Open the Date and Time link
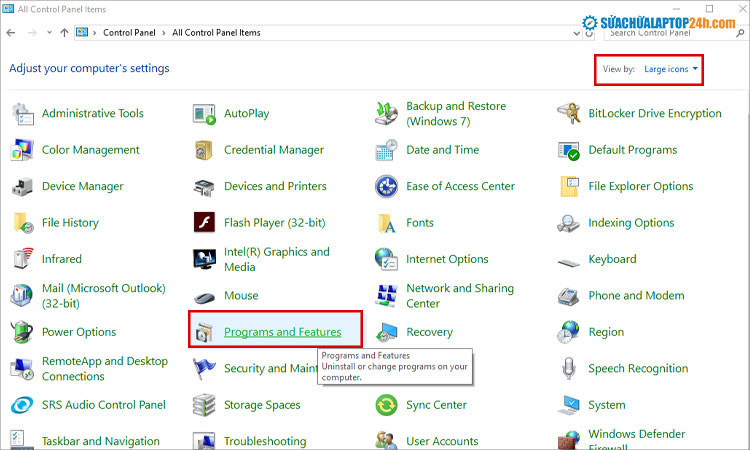The width and height of the screenshot is (750, 450). pyautogui.click(x=442, y=150)
